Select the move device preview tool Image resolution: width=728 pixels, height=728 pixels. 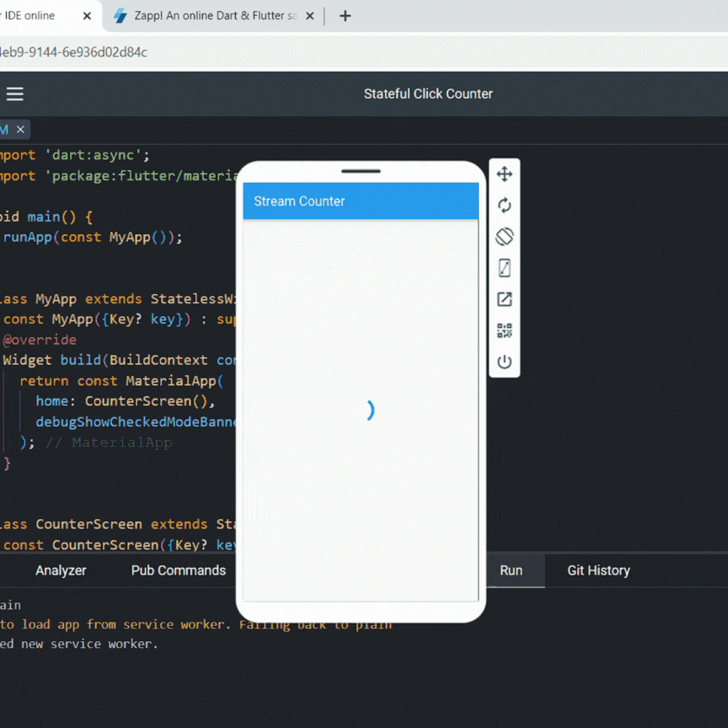[x=504, y=174]
